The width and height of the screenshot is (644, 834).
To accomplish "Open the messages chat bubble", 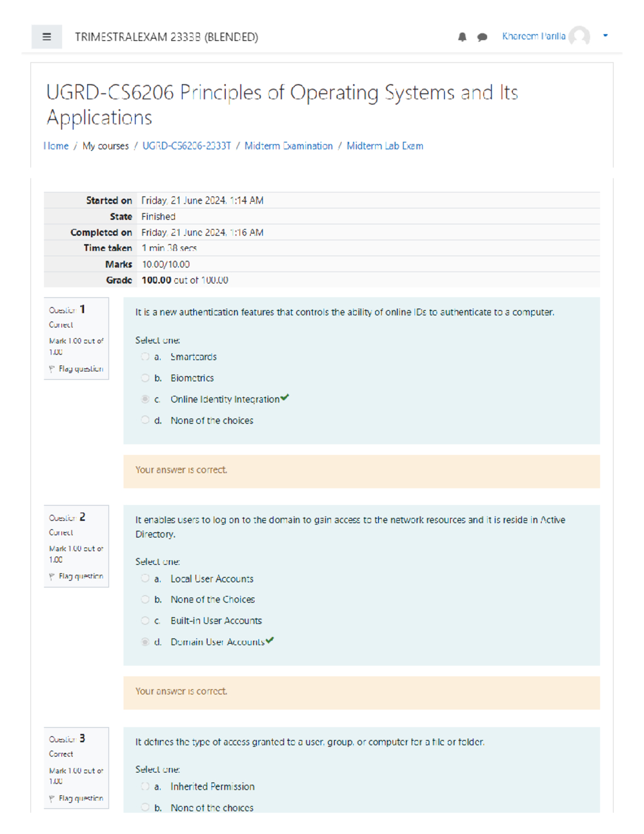I will tap(482, 37).
